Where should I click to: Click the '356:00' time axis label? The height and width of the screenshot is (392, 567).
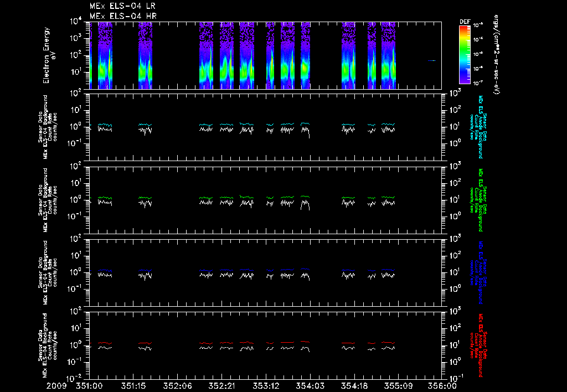[442, 386]
